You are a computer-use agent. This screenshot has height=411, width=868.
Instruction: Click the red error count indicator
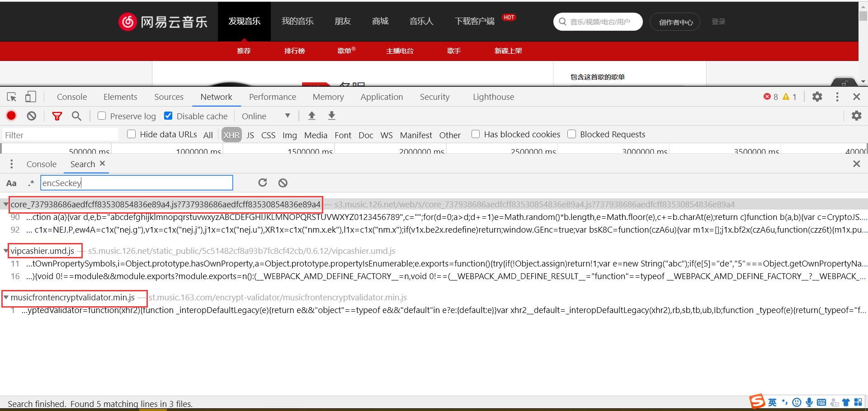[x=771, y=97]
